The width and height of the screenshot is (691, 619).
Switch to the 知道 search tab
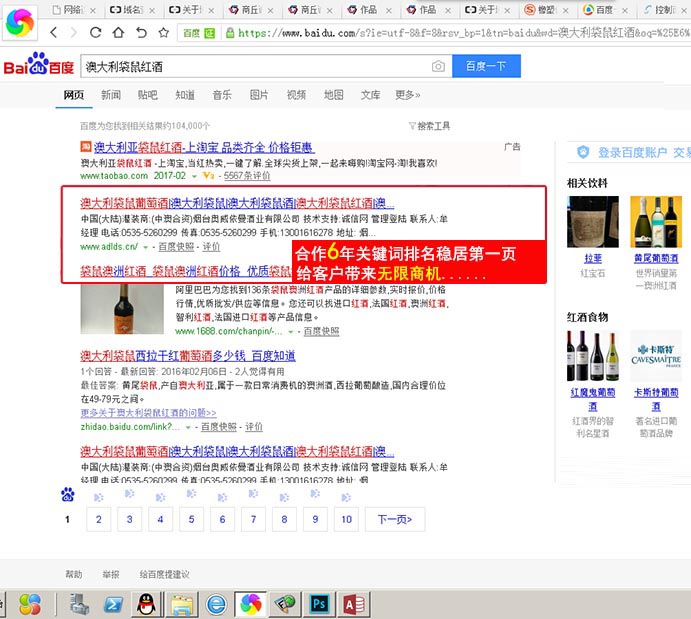coord(185,95)
